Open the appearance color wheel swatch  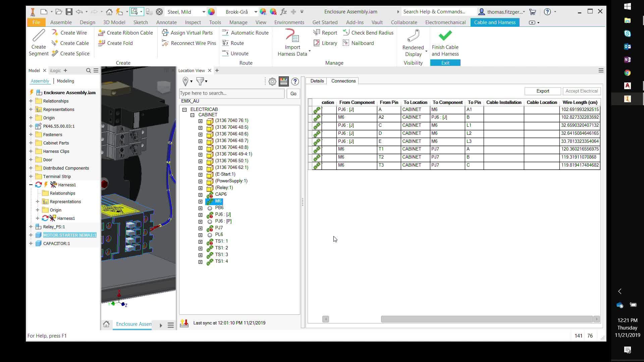coord(211,11)
